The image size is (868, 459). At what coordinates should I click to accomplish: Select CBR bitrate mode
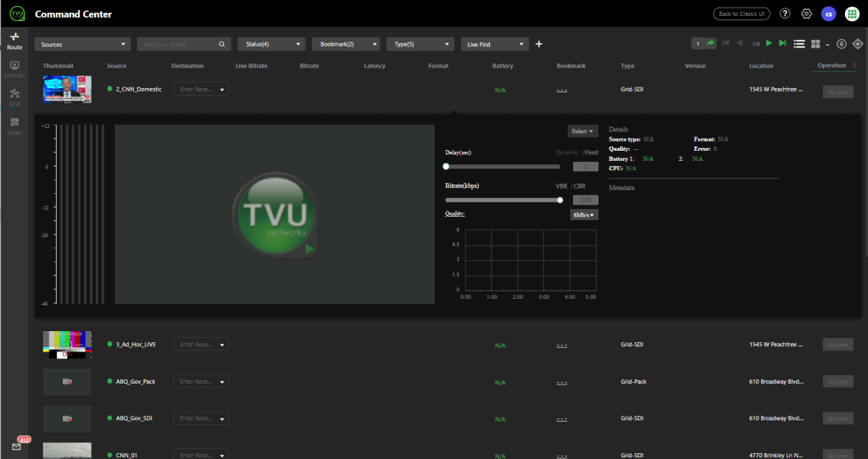[x=580, y=186]
